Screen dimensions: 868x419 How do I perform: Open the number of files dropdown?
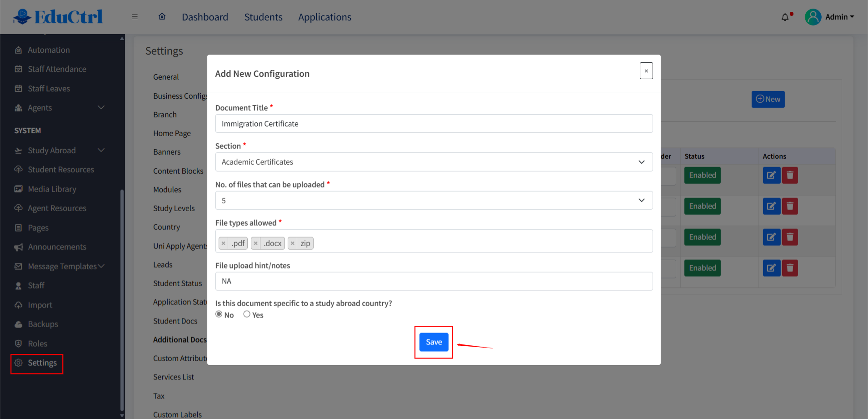[x=434, y=201]
